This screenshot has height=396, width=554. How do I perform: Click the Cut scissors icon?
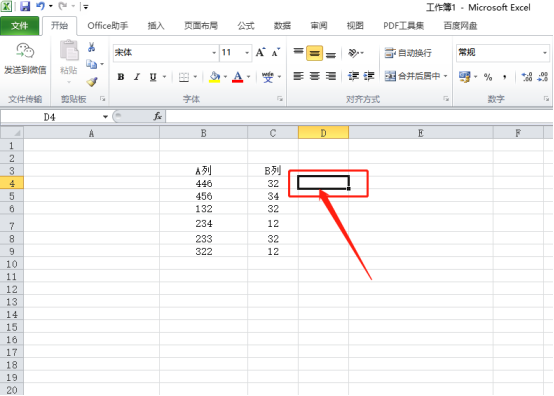pos(92,47)
